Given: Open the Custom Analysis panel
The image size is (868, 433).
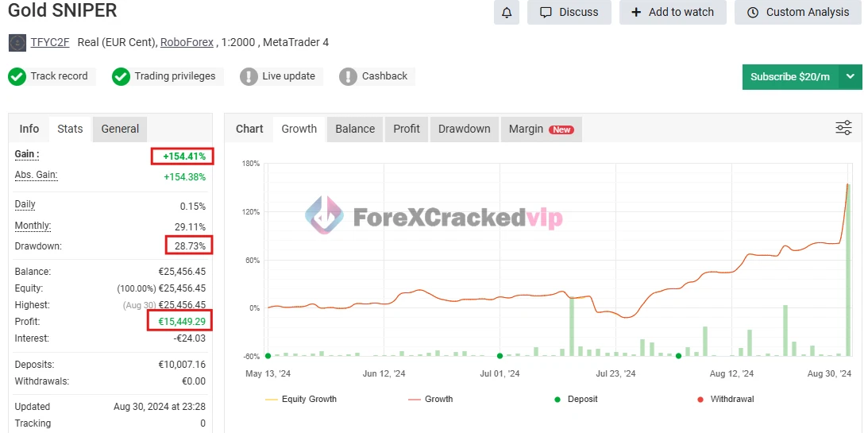Looking at the screenshot, I should click(797, 12).
